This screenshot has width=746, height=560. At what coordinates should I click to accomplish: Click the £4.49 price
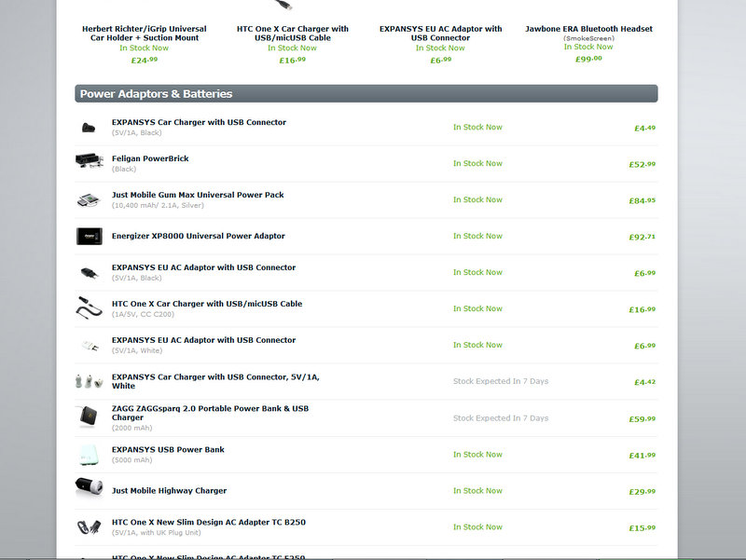(644, 128)
